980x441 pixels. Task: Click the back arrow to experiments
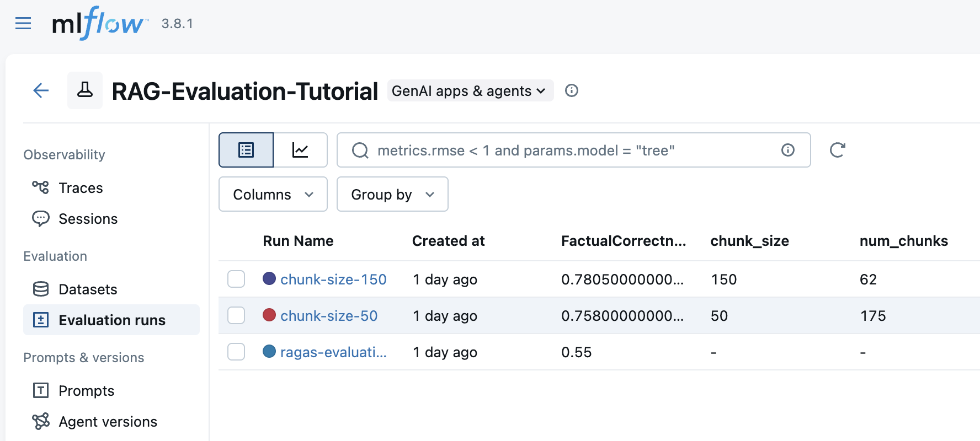[x=41, y=90]
